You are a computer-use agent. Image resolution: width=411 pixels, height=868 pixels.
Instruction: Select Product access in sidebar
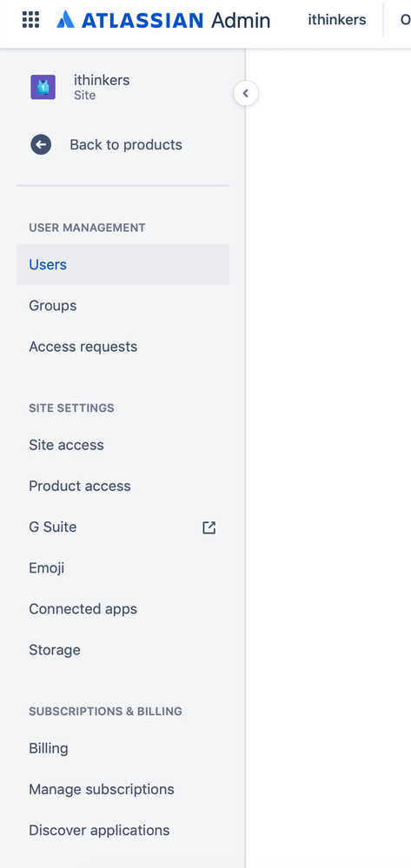point(123,486)
